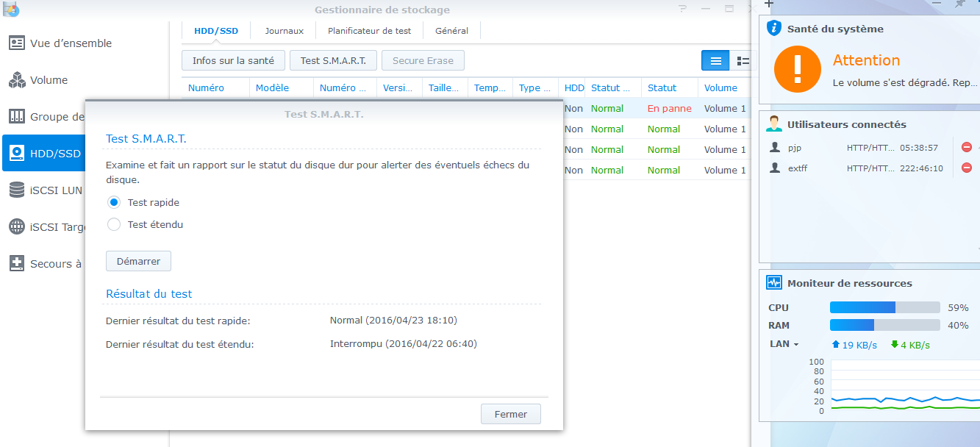The image size is (980, 447).
Task: Sort by the Modèle column header
Action: tap(272, 87)
